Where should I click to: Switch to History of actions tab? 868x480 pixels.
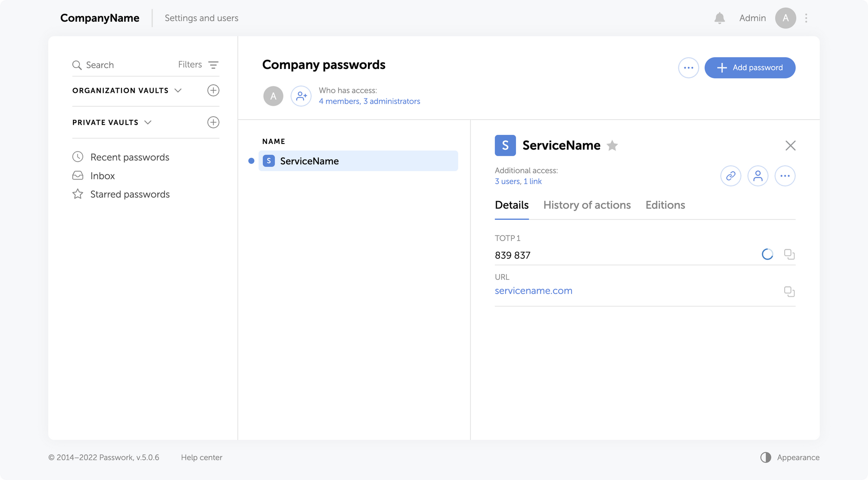click(x=587, y=205)
